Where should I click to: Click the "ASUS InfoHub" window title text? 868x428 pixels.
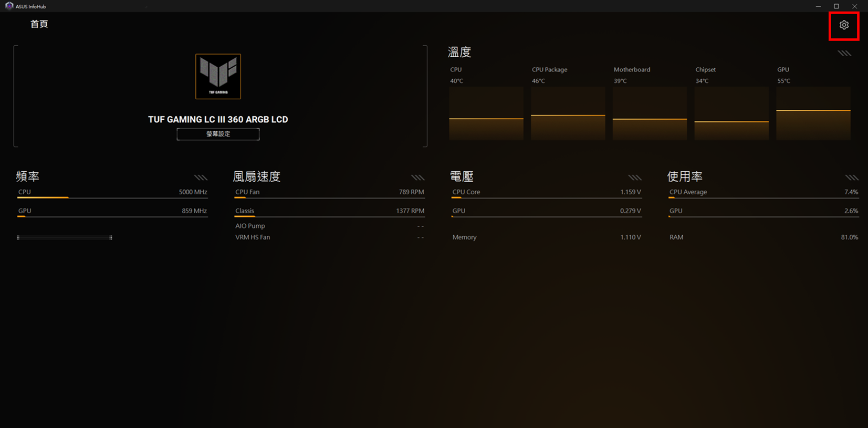(31, 6)
